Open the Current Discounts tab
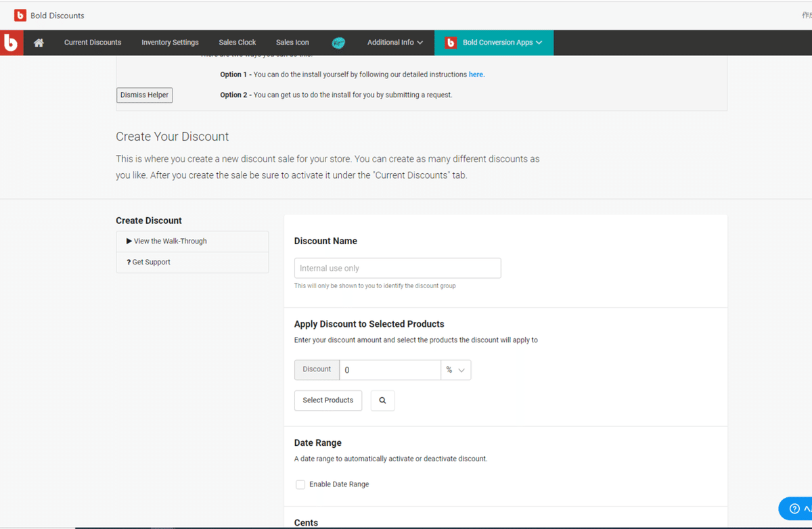This screenshot has height=529, width=812. pos(93,43)
